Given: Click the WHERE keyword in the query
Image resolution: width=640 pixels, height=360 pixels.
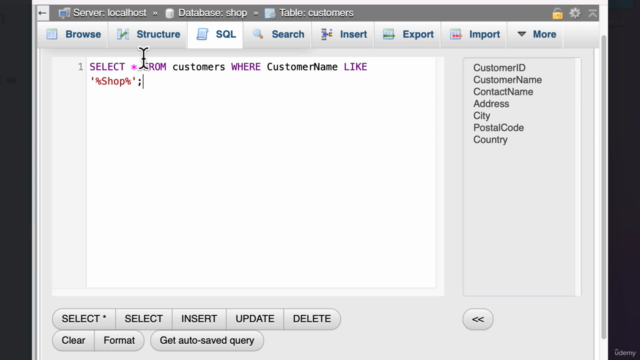Looking at the screenshot, I should point(246,67).
